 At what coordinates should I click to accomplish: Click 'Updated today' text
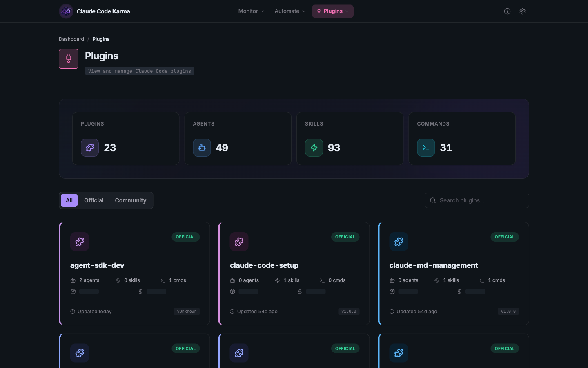point(95,312)
